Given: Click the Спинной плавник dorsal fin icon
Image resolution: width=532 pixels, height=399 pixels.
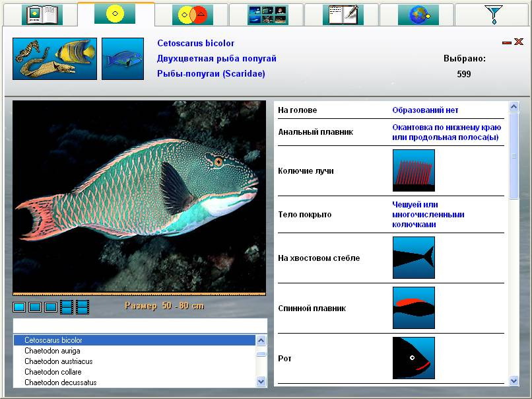Looking at the screenshot, I should pyautogui.click(x=414, y=308).
